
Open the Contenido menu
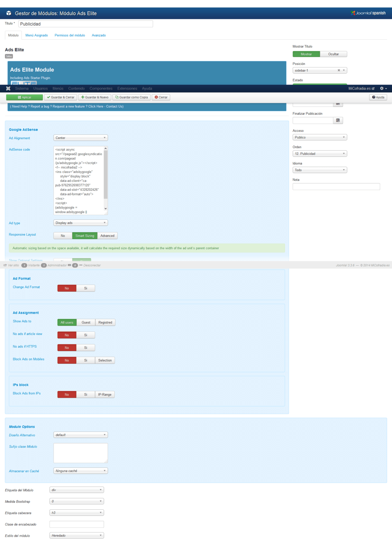(76, 88)
